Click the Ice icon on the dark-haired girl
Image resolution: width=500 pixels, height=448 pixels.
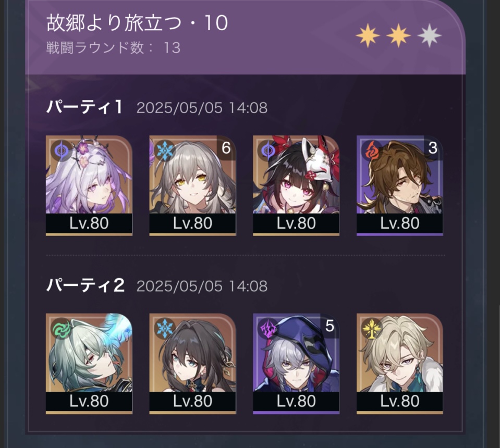(x=164, y=328)
